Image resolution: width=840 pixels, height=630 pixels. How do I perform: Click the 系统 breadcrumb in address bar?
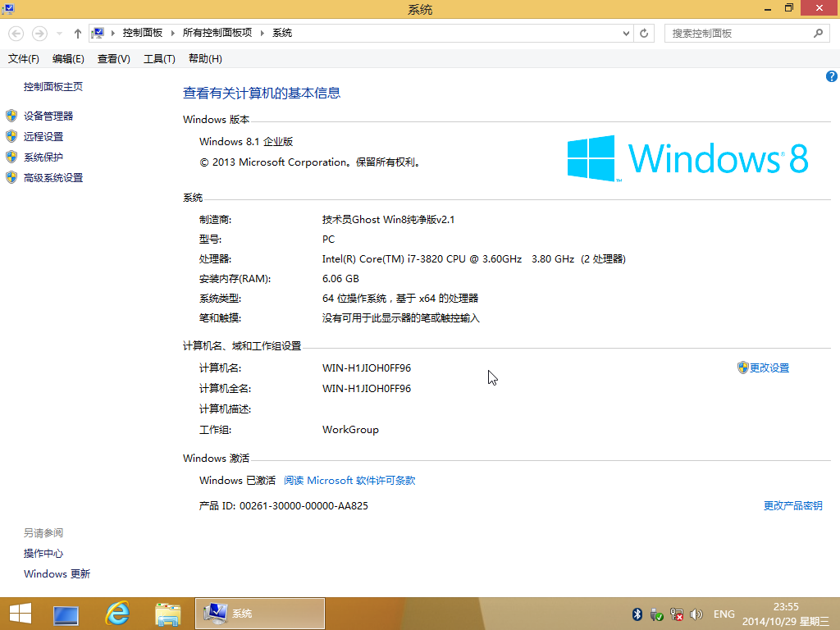pyautogui.click(x=282, y=33)
